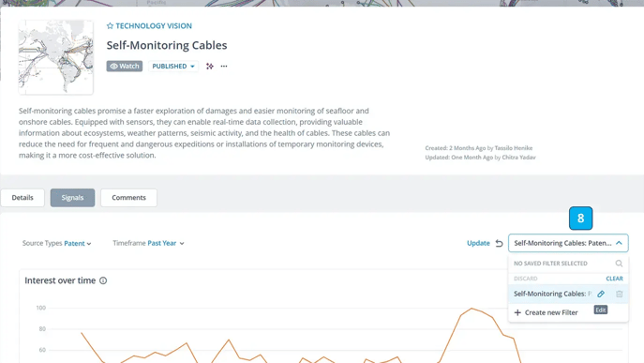Open the Comments tab
The width and height of the screenshot is (644, 363).
pyautogui.click(x=128, y=198)
